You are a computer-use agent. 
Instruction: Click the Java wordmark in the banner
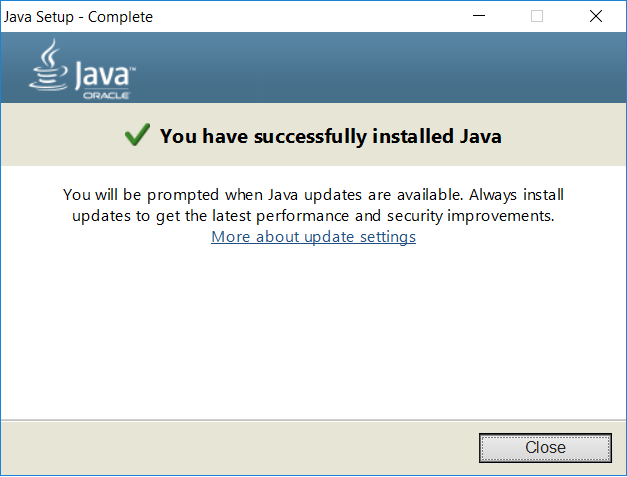(x=102, y=75)
